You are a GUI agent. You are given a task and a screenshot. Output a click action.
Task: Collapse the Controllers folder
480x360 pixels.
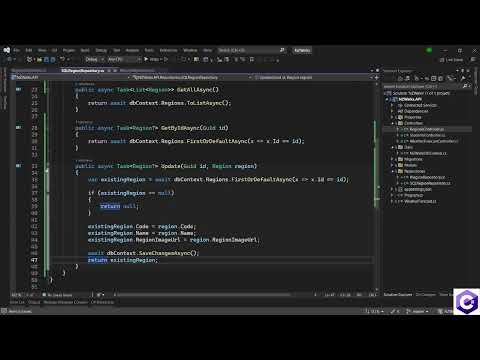(x=392, y=123)
